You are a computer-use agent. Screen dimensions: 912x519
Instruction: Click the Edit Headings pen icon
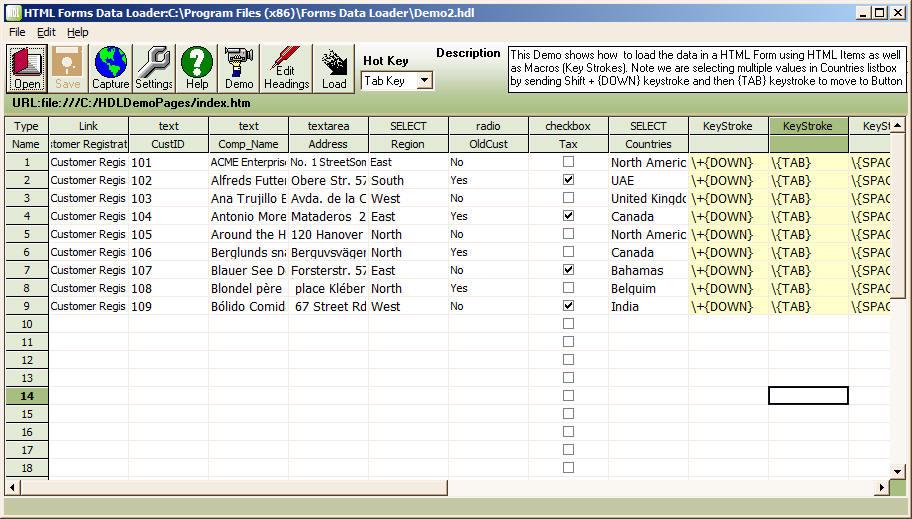[286, 68]
